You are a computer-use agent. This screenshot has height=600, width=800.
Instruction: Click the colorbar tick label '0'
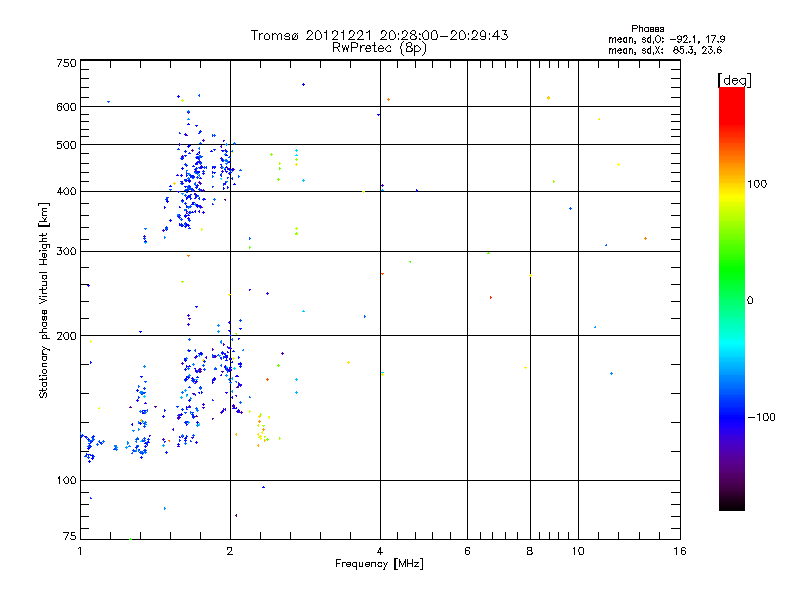750,301
